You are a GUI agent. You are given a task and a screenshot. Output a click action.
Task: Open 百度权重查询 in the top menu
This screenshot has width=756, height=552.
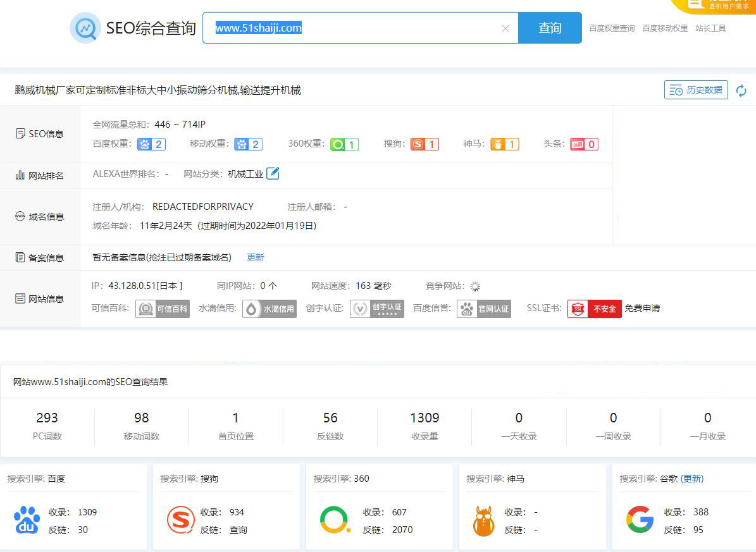(612, 28)
